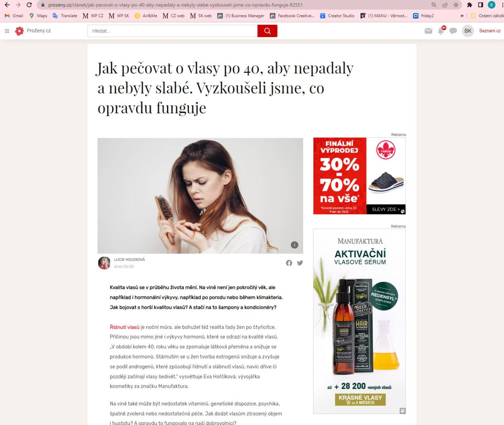Click the image info icon on photo
Screen dimensions: 504x425
pos(294,245)
